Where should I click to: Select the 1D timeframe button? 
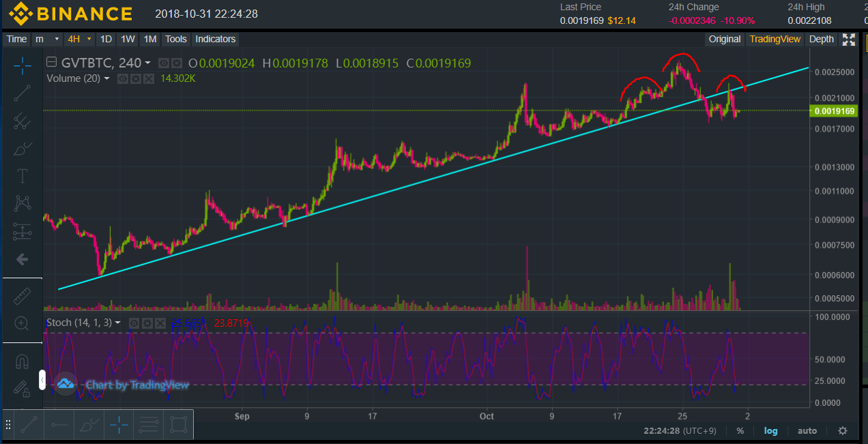pyautogui.click(x=106, y=39)
